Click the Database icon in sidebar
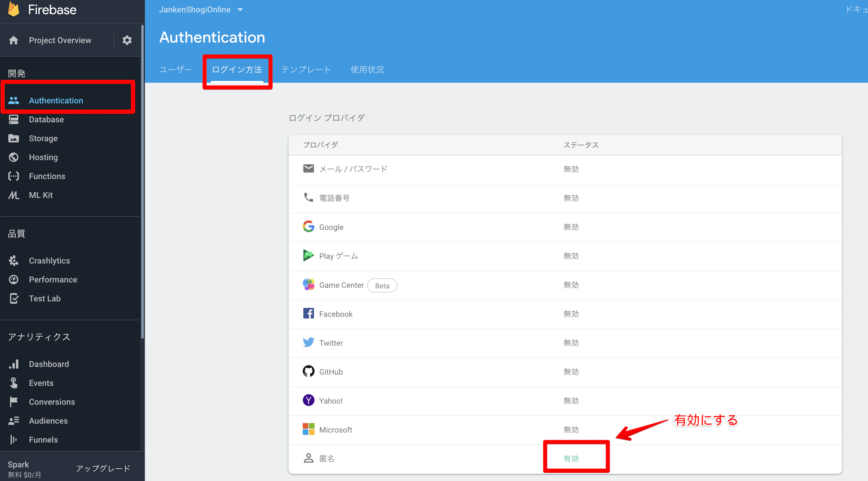 [x=14, y=119]
